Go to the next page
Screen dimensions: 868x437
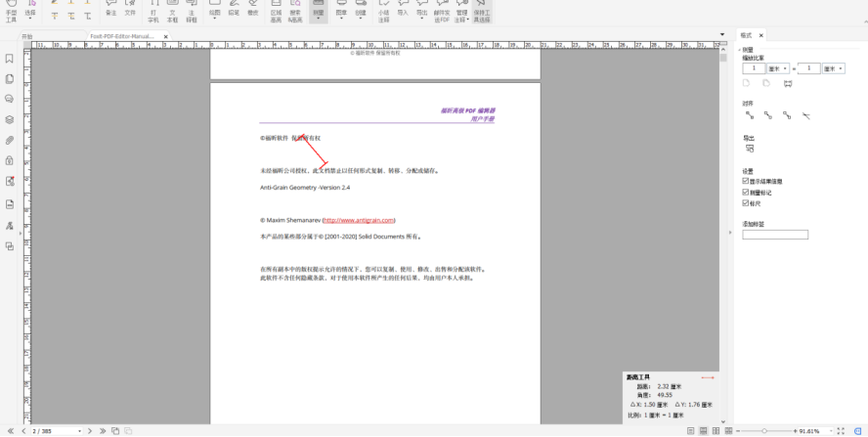[90, 431]
